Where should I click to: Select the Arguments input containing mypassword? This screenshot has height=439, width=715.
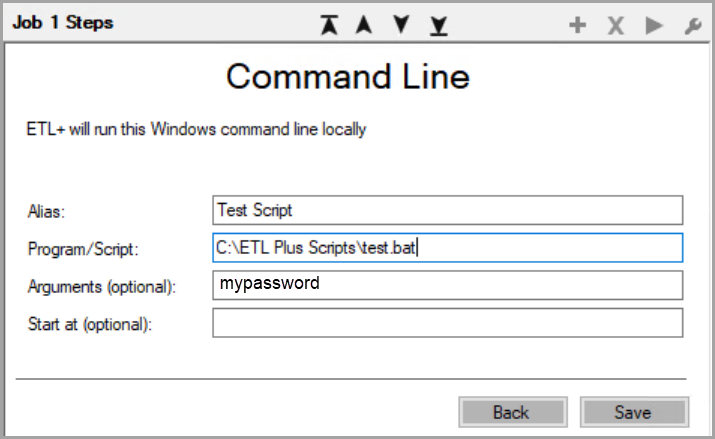447,285
